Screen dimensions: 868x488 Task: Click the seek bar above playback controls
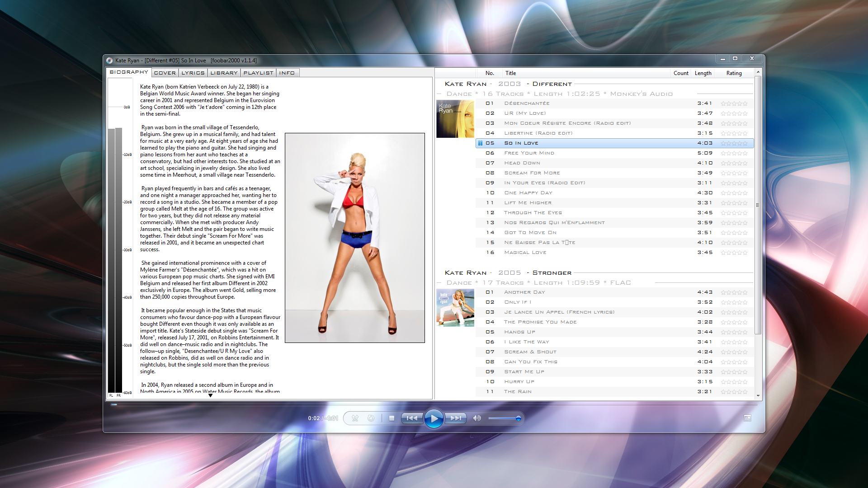point(434,405)
